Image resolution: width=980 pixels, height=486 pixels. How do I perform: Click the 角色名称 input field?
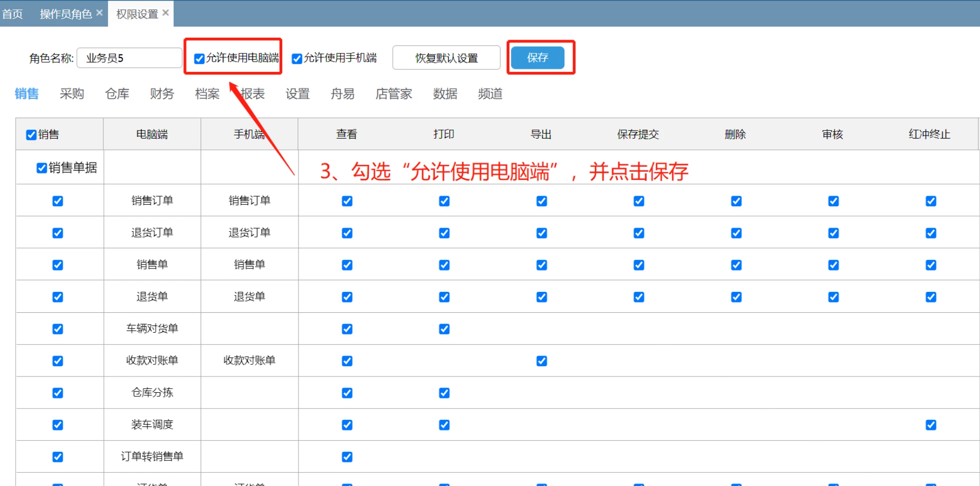click(129, 58)
